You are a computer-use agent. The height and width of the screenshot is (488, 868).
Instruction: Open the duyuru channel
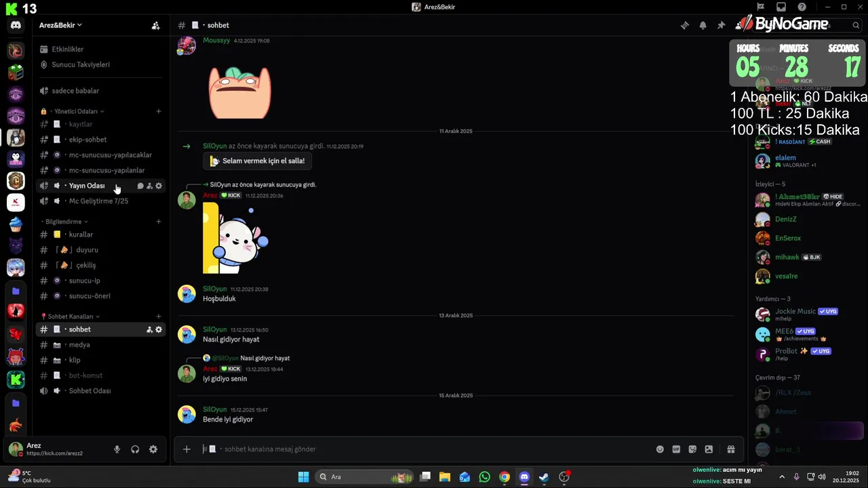[x=101, y=250]
